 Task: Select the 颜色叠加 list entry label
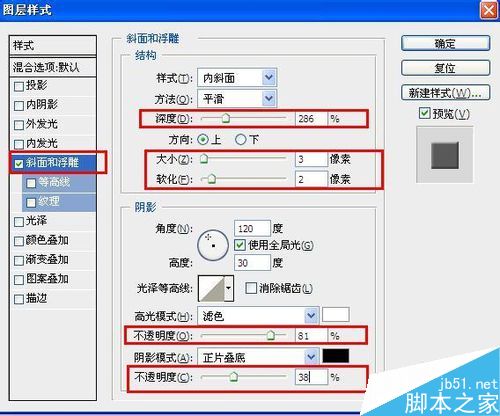(x=47, y=240)
